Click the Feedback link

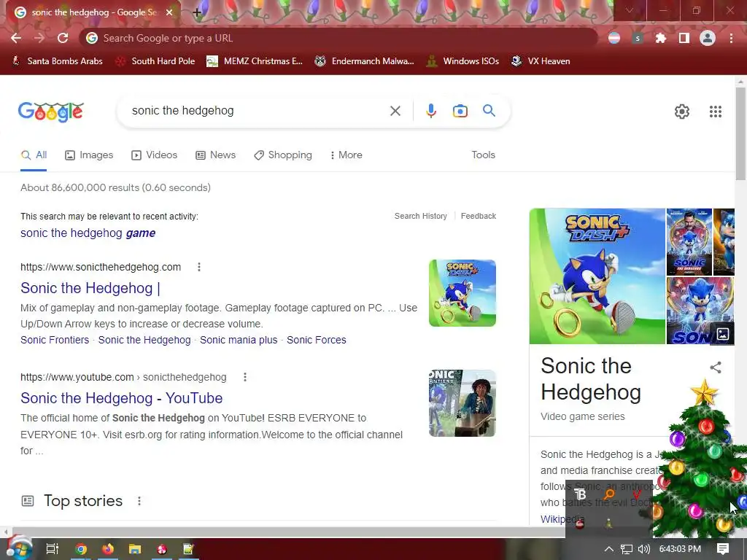pyautogui.click(x=479, y=216)
